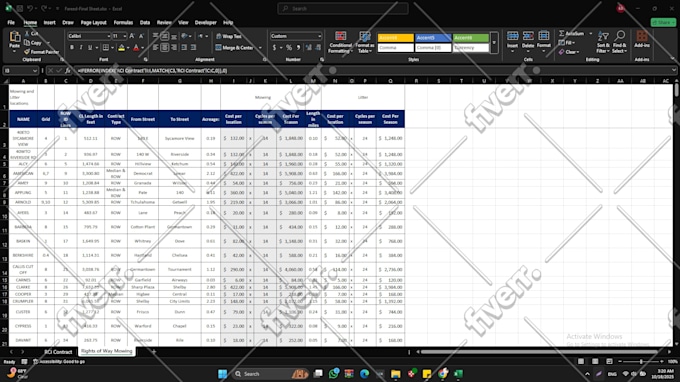680x382 pixels.
Task: Expand the cell styles gallery
Action: (494, 43)
